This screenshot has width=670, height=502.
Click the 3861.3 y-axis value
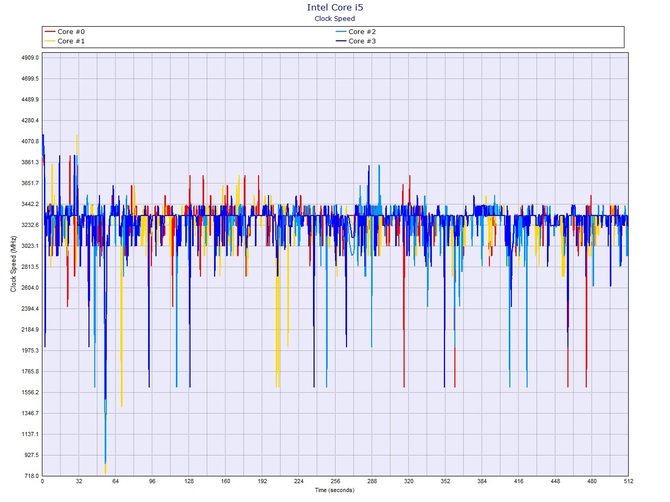click(30, 162)
